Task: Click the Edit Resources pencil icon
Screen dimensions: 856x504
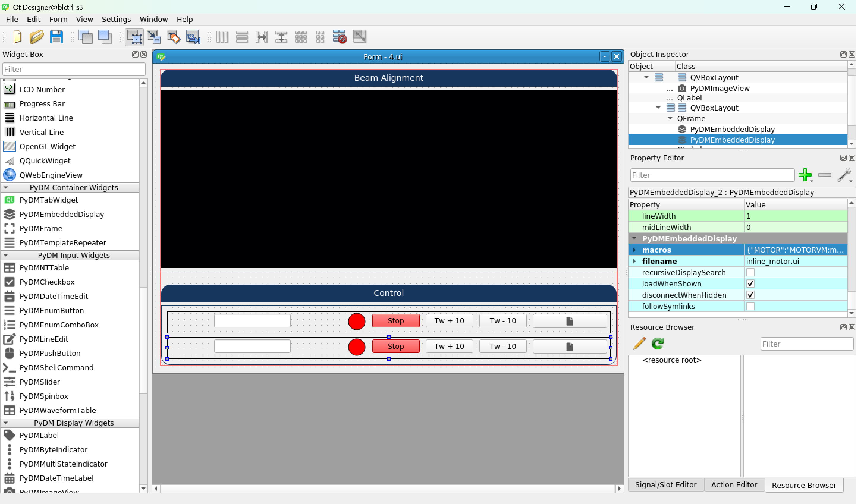Action: point(639,343)
